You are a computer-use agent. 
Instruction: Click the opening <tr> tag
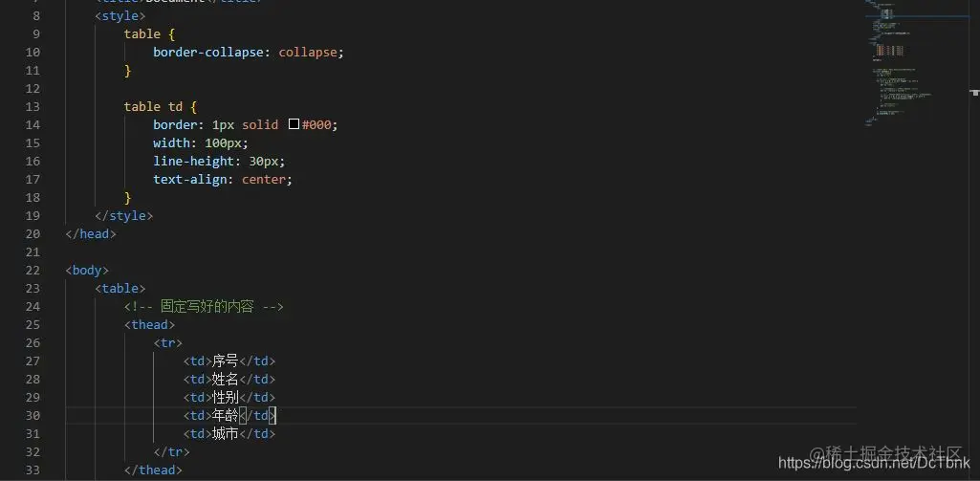pyautogui.click(x=167, y=342)
